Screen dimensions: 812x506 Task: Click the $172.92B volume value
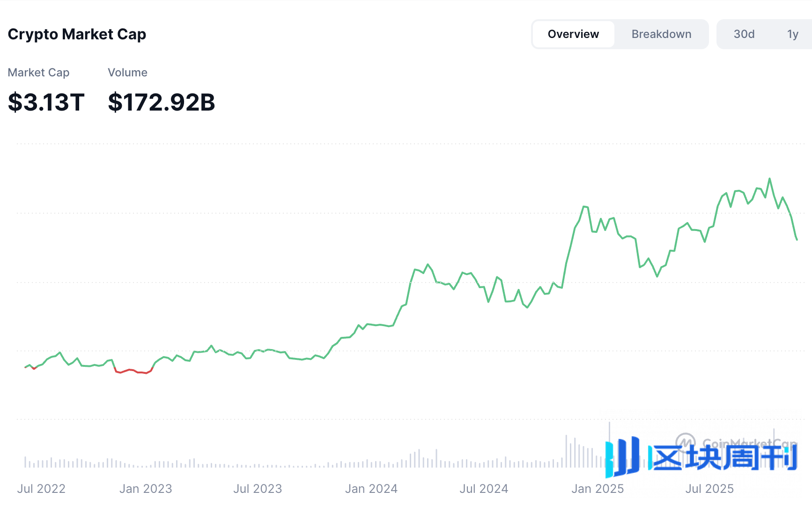pyautogui.click(x=161, y=102)
